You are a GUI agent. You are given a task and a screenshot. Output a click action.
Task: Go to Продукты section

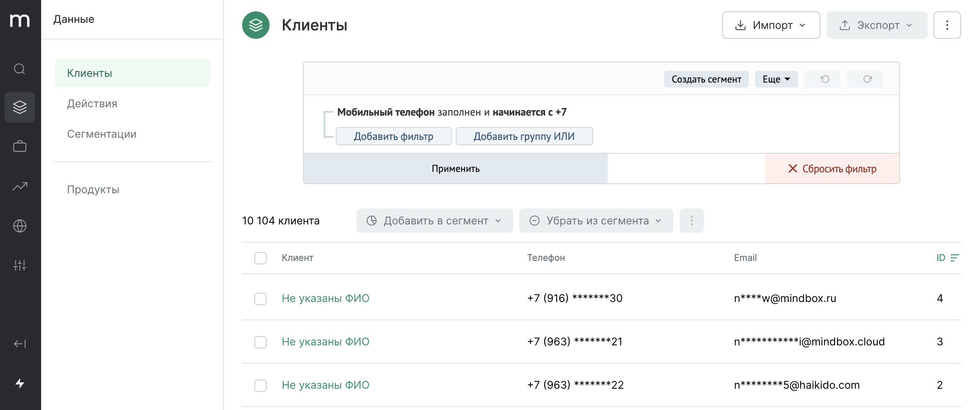tap(93, 189)
